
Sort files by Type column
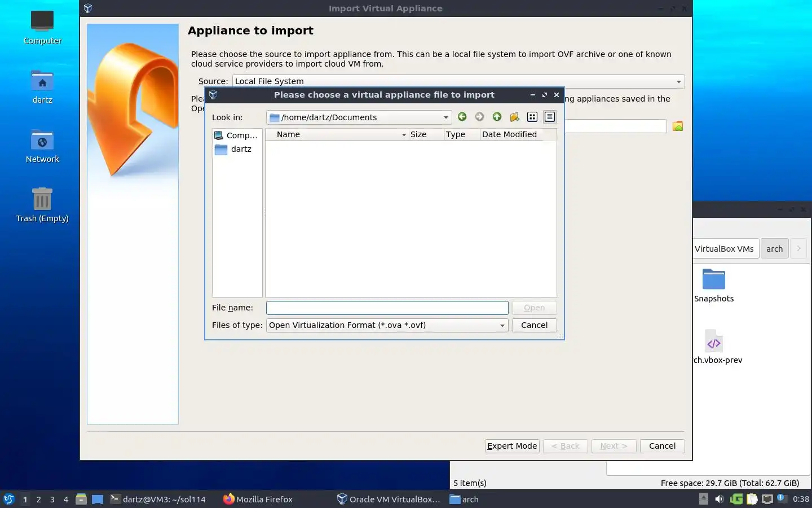461,134
